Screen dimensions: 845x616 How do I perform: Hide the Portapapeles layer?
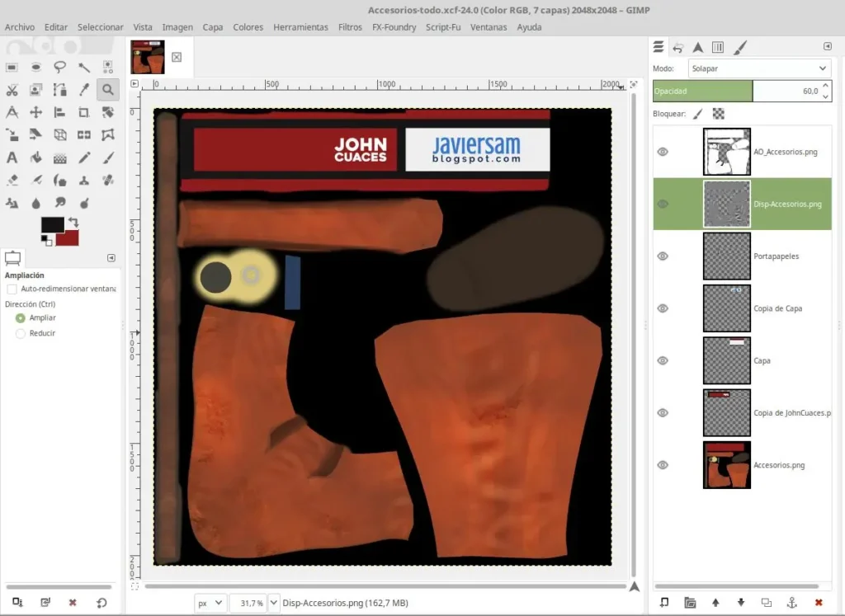663,256
